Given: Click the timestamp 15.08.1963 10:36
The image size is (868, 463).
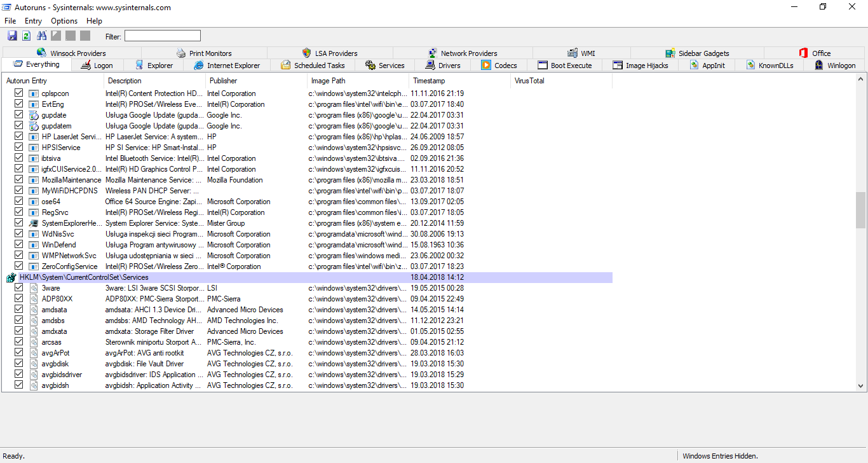Looking at the screenshot, I should [437, 245].
